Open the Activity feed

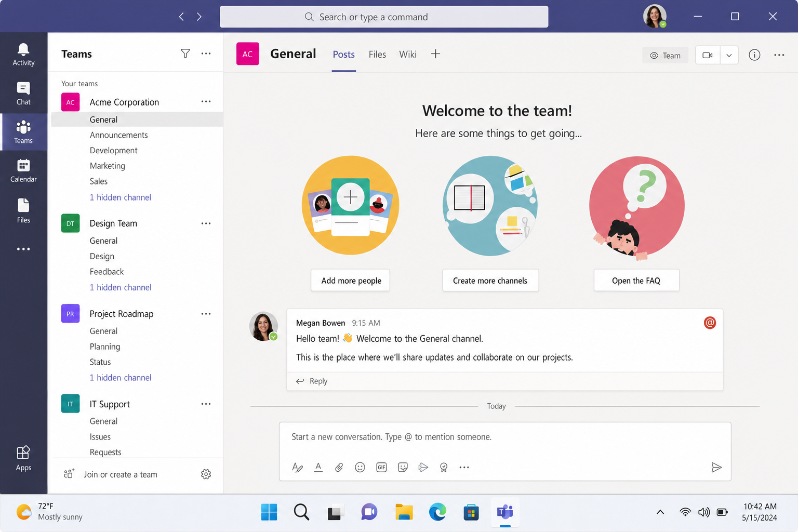(23, 55)
